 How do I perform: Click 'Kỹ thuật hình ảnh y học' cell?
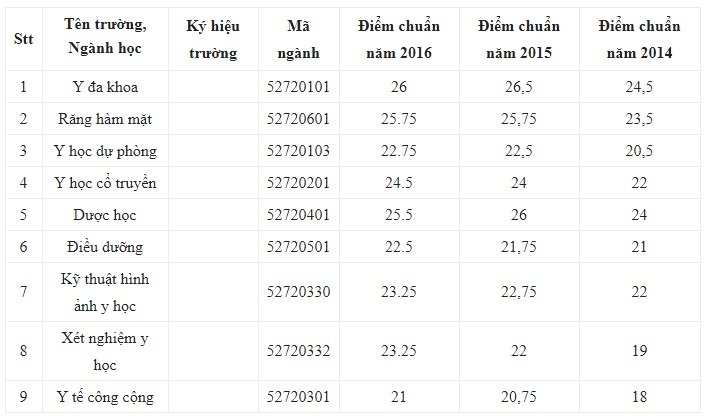(105, 292)
